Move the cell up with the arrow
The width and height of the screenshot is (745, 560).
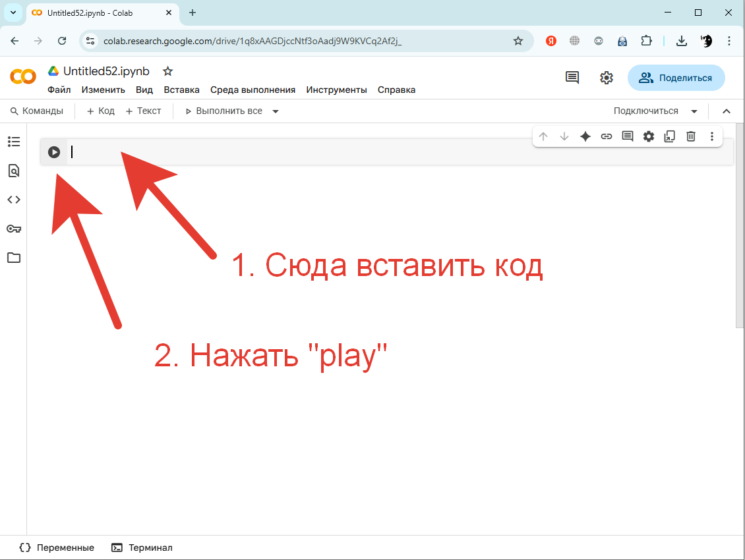pos(543,136)
